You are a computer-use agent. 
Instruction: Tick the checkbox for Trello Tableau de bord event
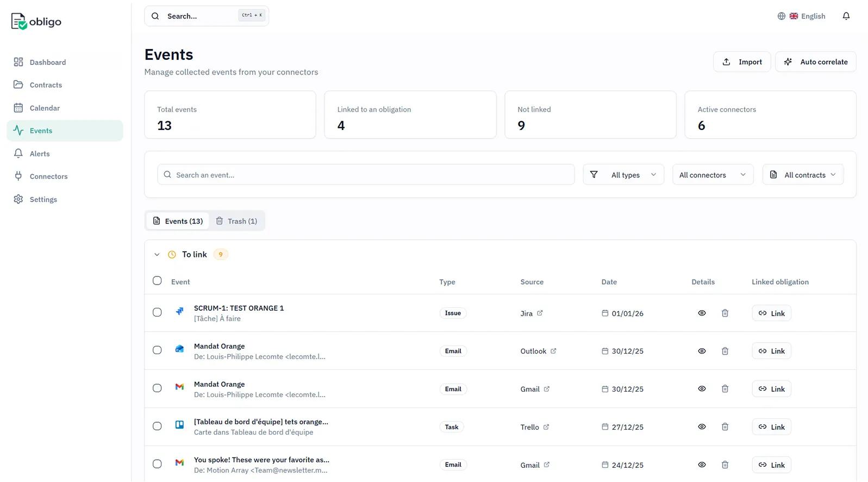tap(157, 427)
